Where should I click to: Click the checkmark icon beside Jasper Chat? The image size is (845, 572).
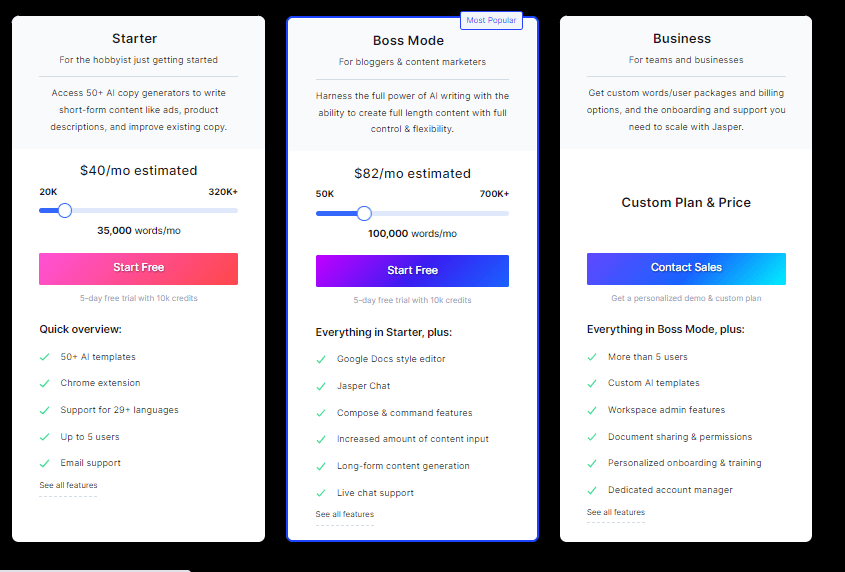321,387
